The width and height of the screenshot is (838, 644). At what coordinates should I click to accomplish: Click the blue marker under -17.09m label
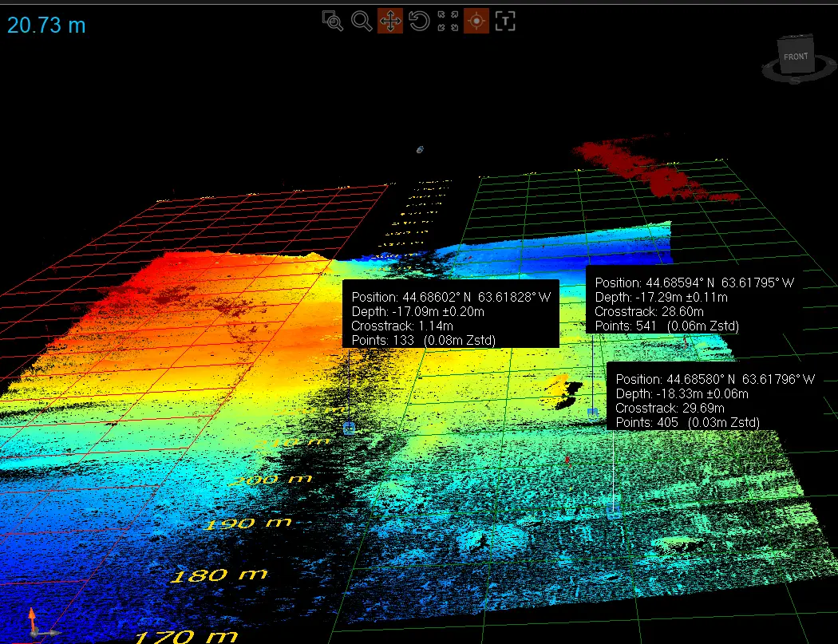point(349,429)
